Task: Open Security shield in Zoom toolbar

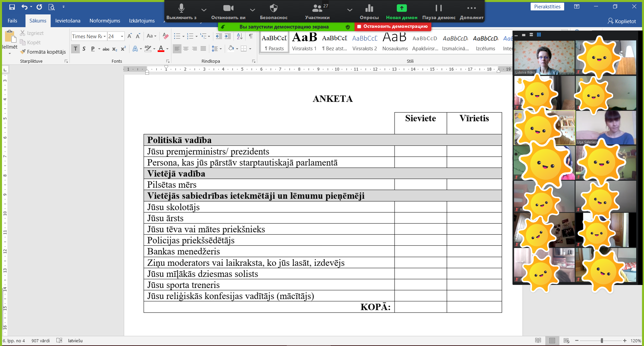Action: 274,11
